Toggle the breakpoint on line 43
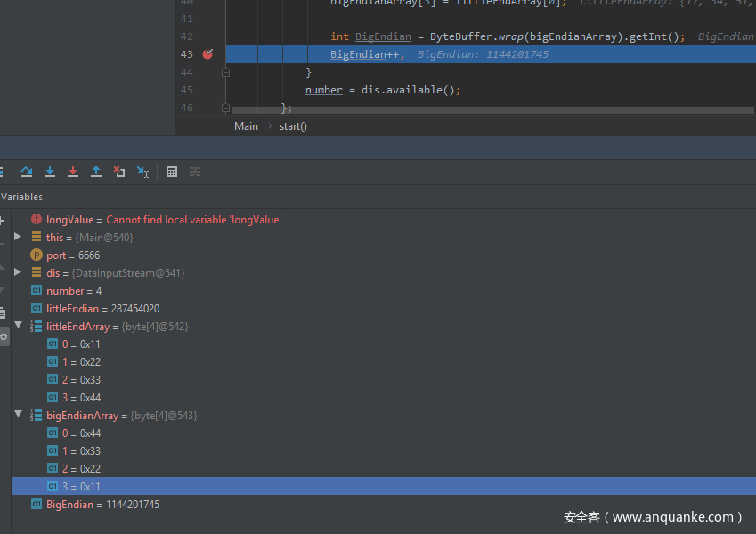Image resolution: width=756 pixels, height=534 pixels. click(207, 54)
